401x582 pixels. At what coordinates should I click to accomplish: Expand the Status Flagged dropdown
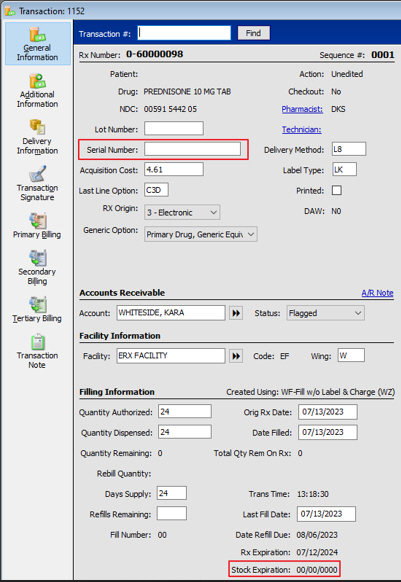325,313
